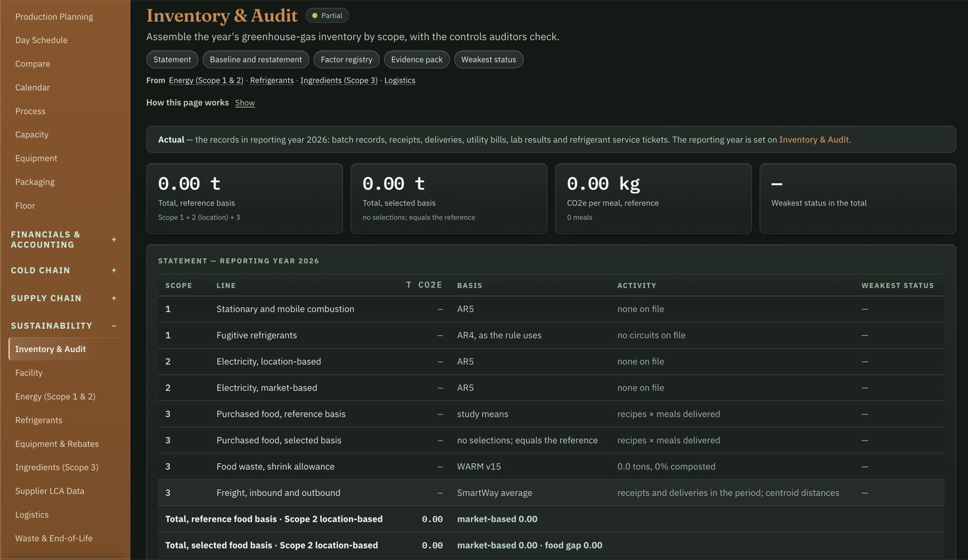This screenshot has width=968, height=560.
Task: Open the Logistics source link
Action: pyautogui.click(x=400, y=81)
